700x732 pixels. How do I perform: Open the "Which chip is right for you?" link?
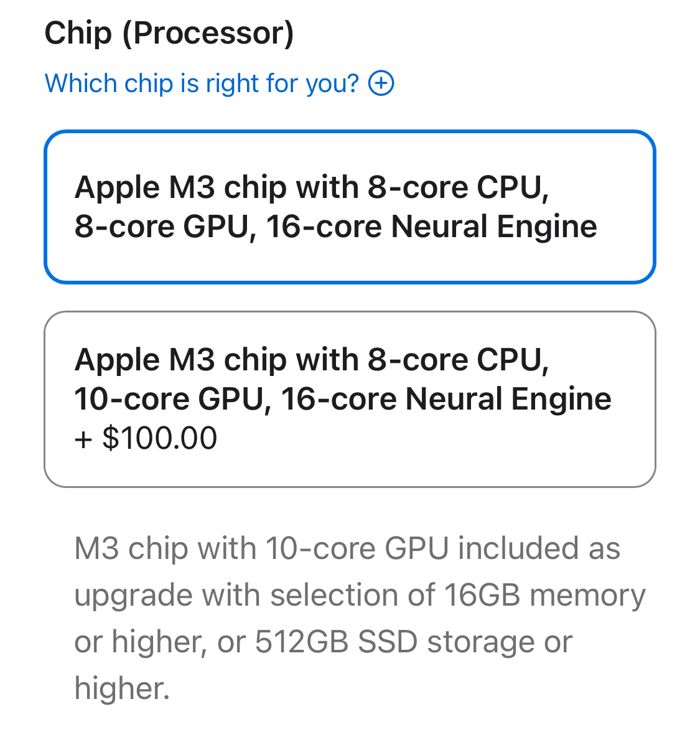pyautogui.click(x=202, y=83)
